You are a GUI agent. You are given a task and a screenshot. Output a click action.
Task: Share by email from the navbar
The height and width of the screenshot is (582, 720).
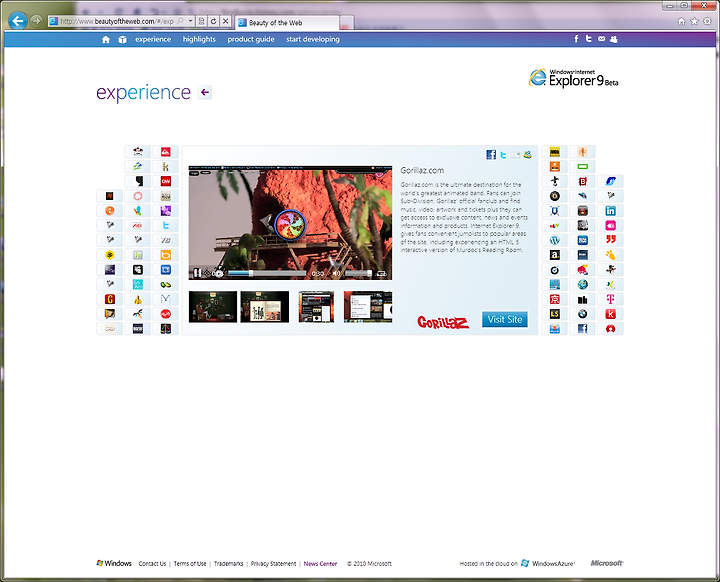[x=601, y=39]
